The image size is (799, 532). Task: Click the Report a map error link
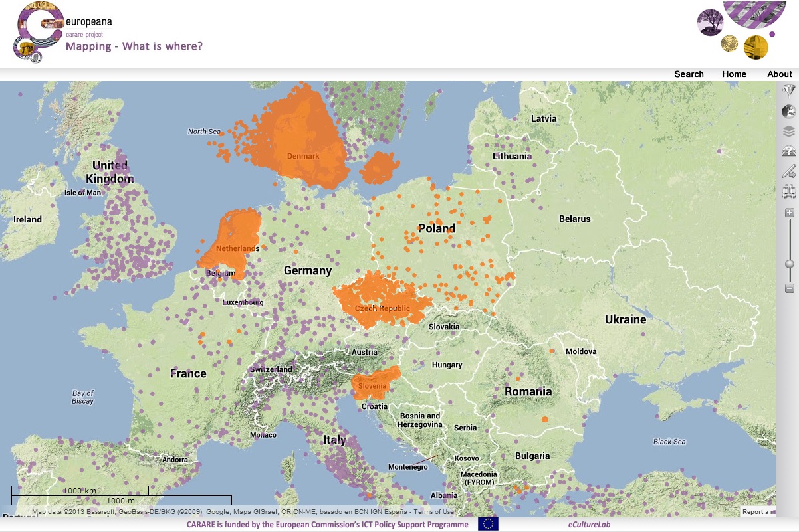[x=758, y=512]
